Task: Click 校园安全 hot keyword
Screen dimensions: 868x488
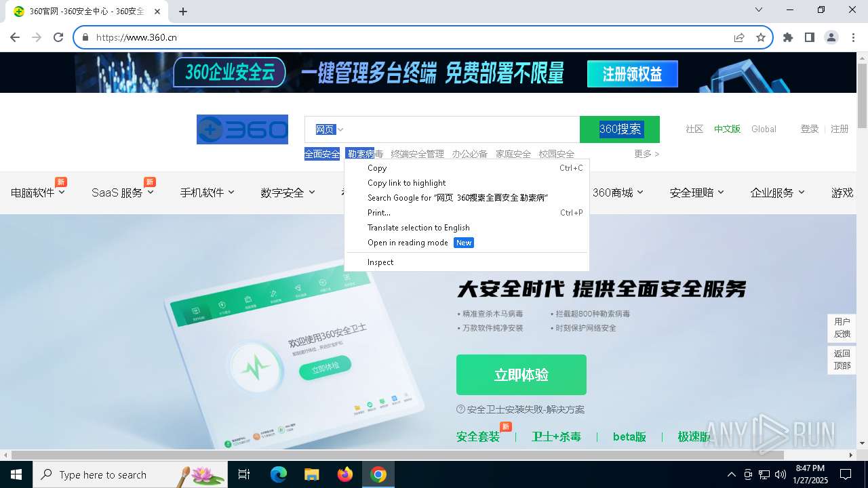Action: 557,154
